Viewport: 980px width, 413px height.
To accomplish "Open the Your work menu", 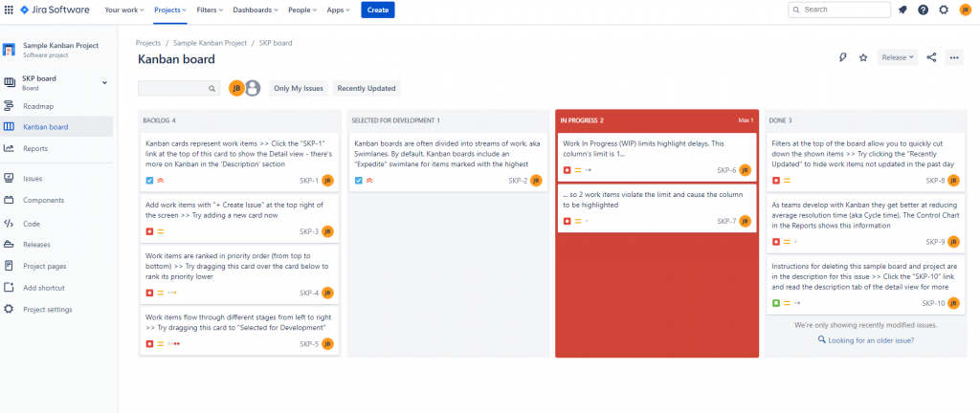I will coord(124,10).
